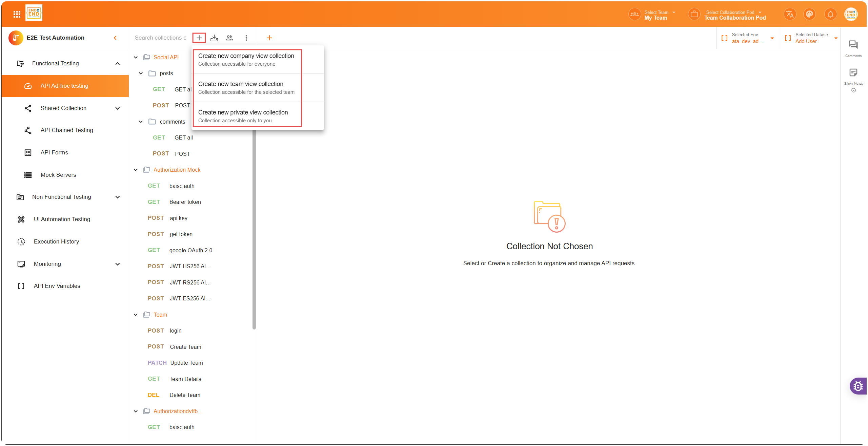Image resolution: width=868 pixels, height=446 pixels.
Task: Open the theme palette icon
Action: click(810, 14)
